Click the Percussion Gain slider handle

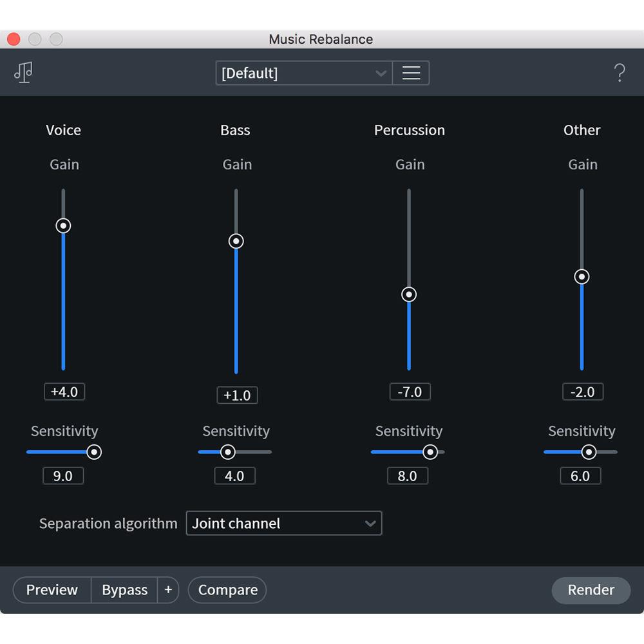(x=408, y=294)
